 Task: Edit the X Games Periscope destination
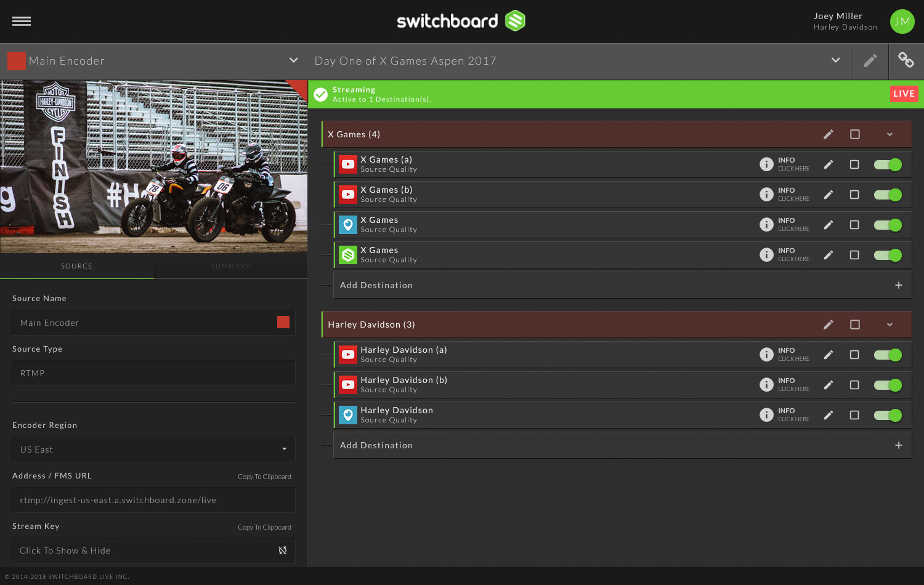pos(829,225)
